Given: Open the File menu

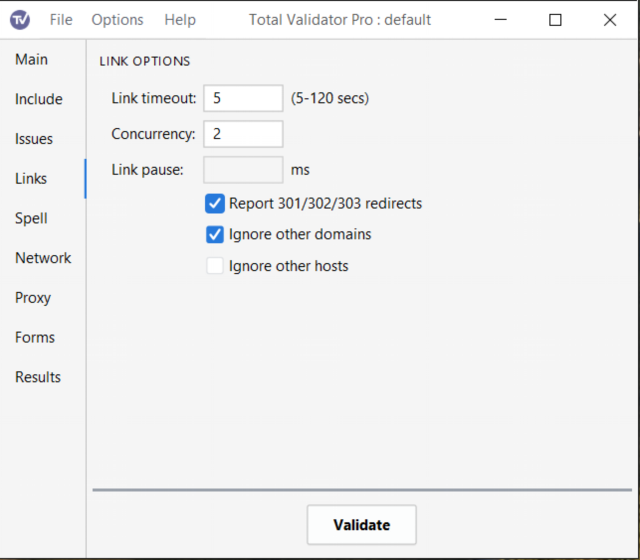Looking at the screenshot, I should 61,20.
